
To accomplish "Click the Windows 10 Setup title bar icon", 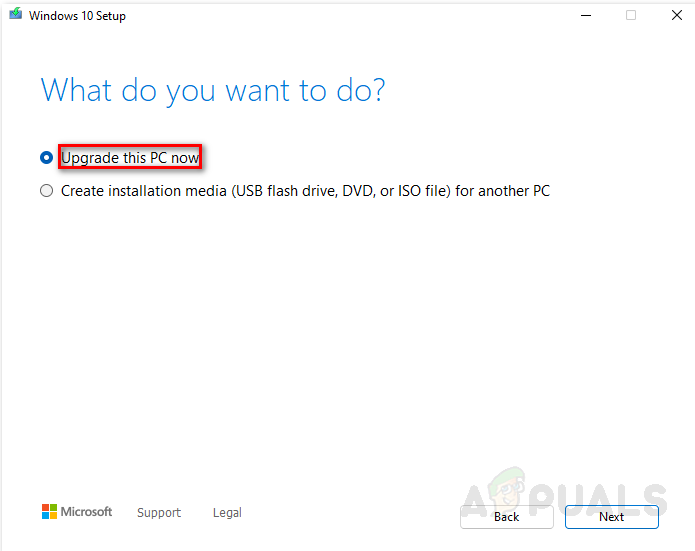I will pos(16,14).
